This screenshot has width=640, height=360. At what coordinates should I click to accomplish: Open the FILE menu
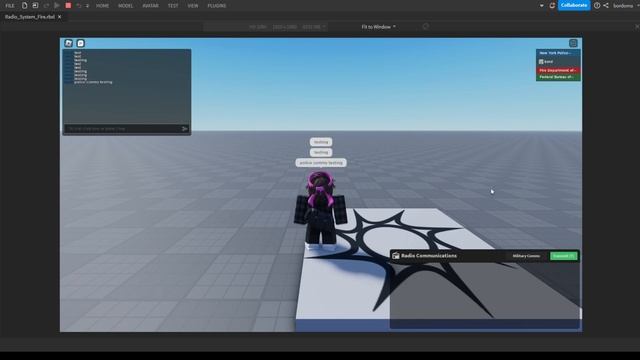click(x=10, y=6)
